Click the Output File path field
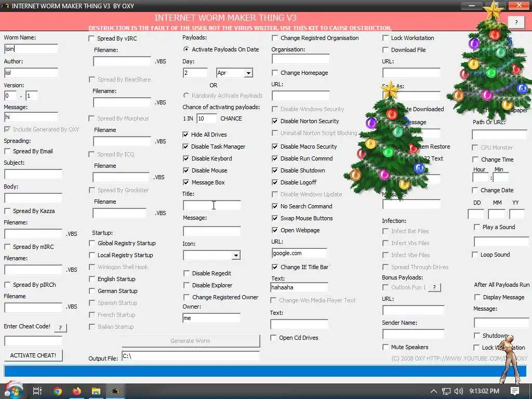Viewport: 532px width, 399px height. (191, 356)
